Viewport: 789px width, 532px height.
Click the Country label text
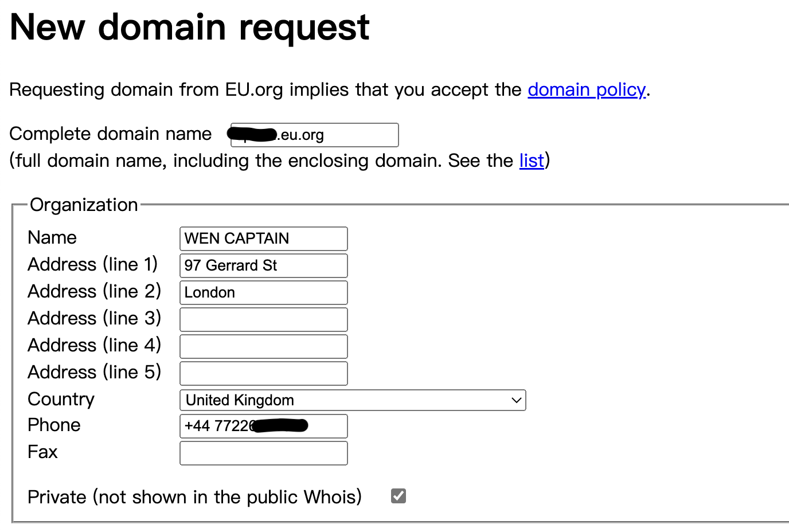coord(61,399)
